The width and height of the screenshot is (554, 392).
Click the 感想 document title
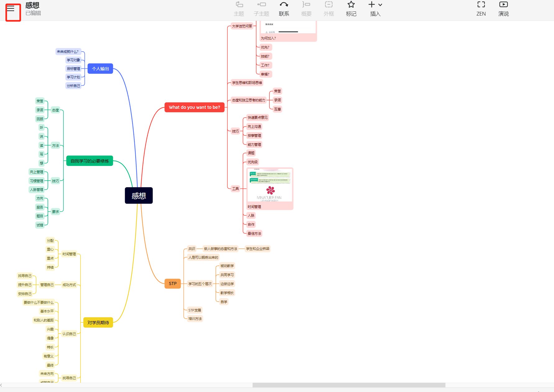pos(32,5)
